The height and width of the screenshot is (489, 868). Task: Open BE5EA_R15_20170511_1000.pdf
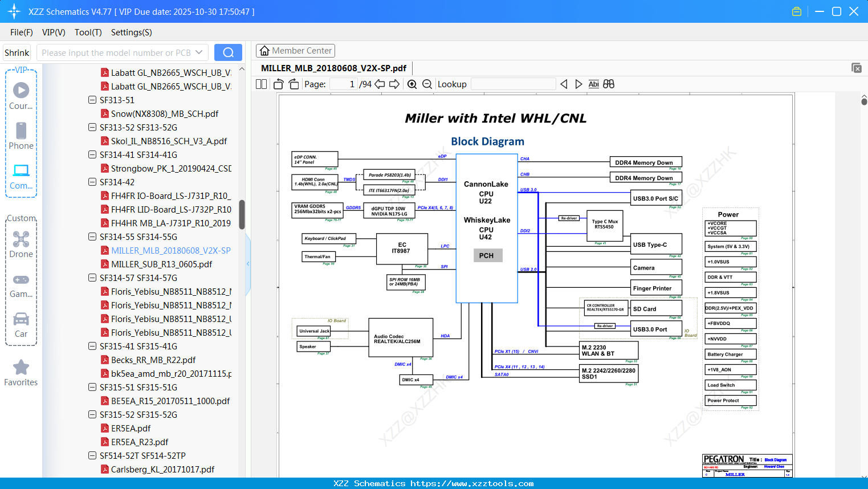click(x=170, y=401)
